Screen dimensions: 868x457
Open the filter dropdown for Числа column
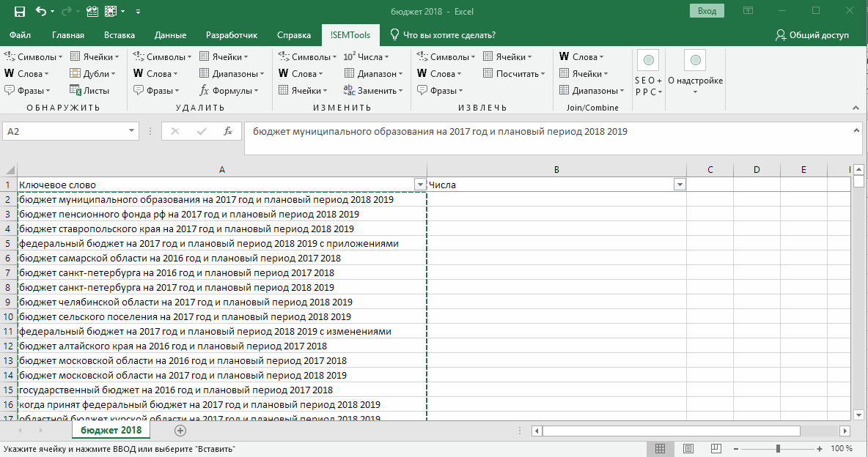pos(679,185)
